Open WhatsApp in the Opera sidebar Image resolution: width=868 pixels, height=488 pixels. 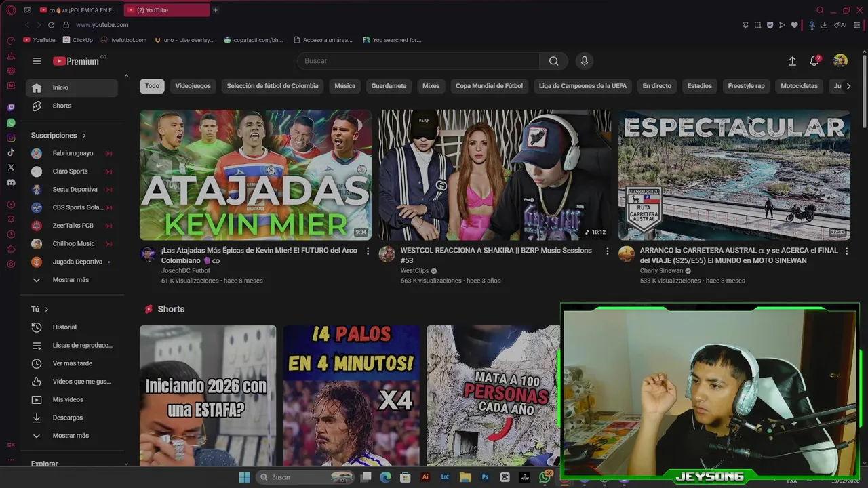tap(11, 123)
